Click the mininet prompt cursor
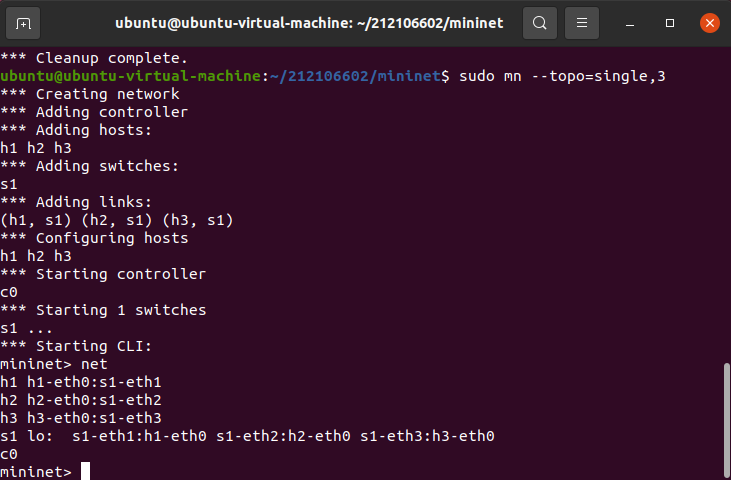This screenshot has width=731, height=480. click(x=85, y=471)
